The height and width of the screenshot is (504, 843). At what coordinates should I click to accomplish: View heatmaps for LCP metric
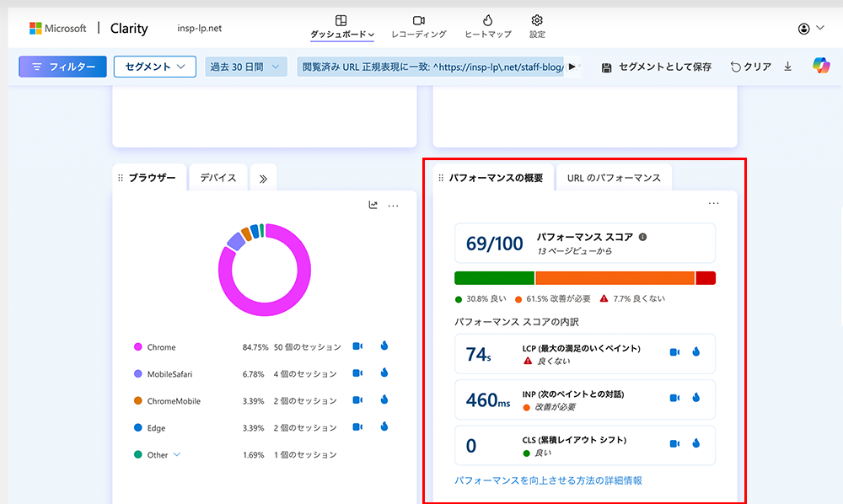[x=696, y=352]
